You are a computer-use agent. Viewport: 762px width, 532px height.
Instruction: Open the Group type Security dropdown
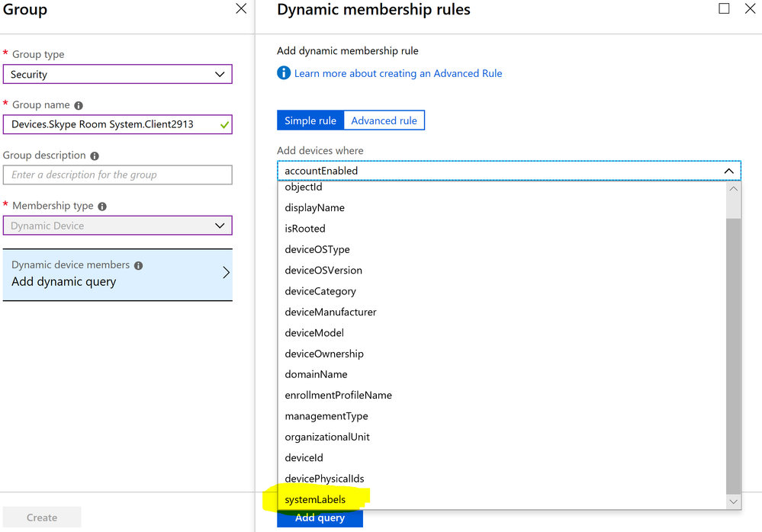(117, 75)
